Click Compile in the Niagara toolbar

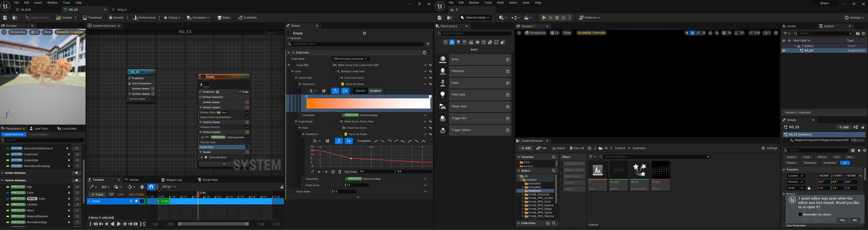tap(64, 17)
